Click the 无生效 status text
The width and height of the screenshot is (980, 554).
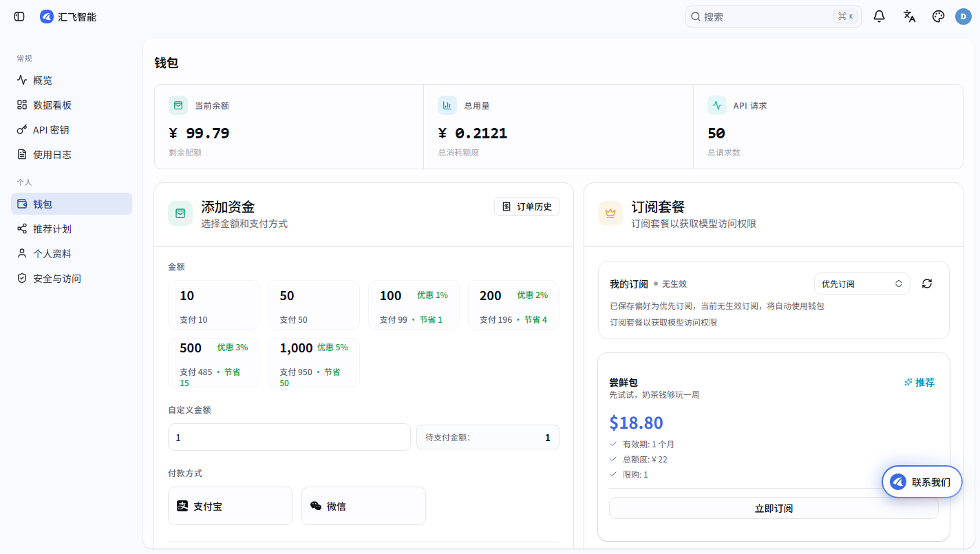(674, 284)
